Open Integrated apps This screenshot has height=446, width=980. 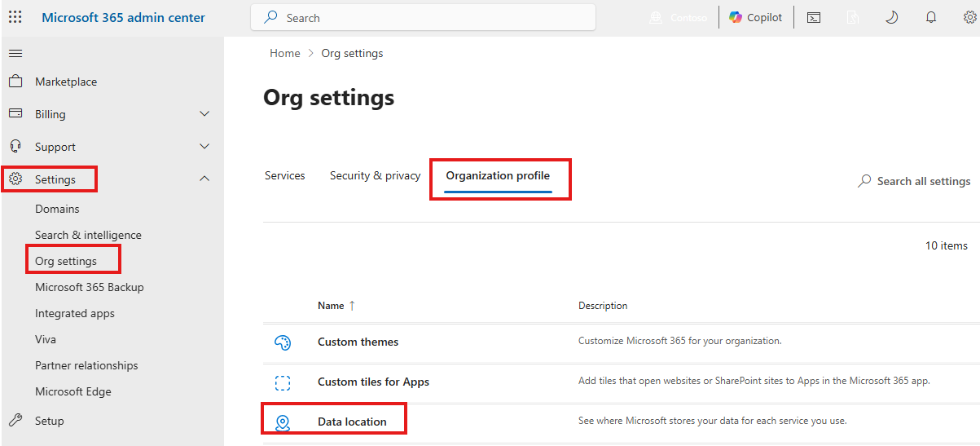click(x=75, y=313)
